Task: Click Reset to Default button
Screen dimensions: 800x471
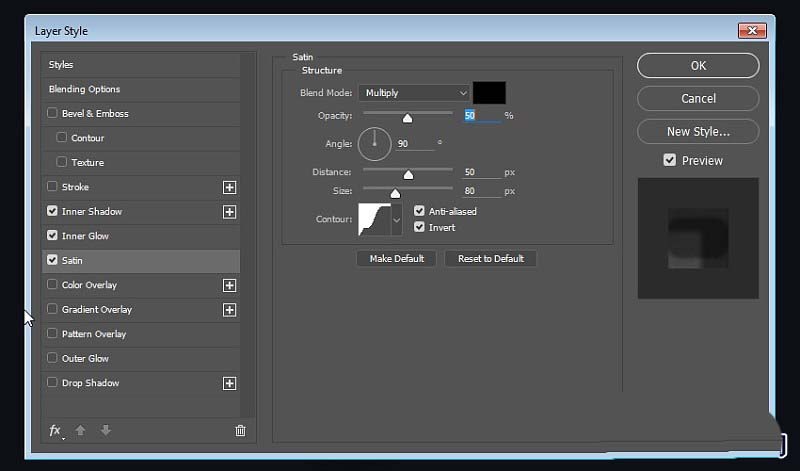Action: click(490, 259)
